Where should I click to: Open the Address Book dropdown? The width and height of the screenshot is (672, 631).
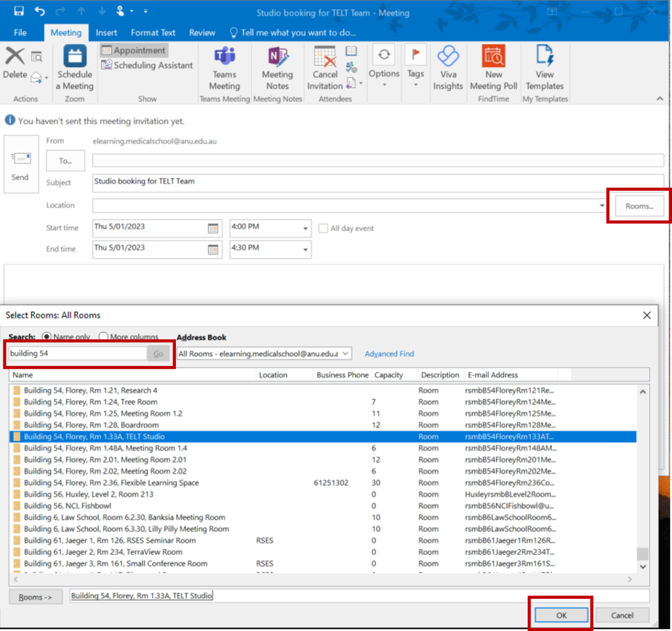(x=346, y=354)
